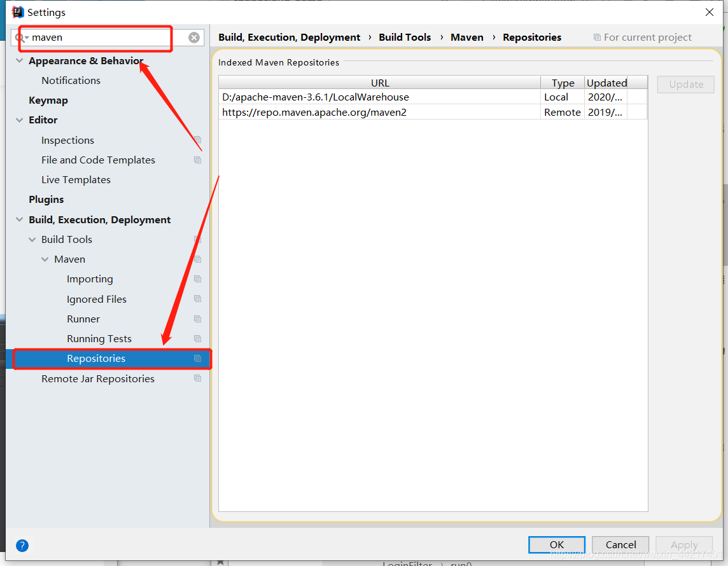Image resolution: width=728 pixels, height=566 pixels.
Task: Sort table by Type column
Action: point(563,83)
